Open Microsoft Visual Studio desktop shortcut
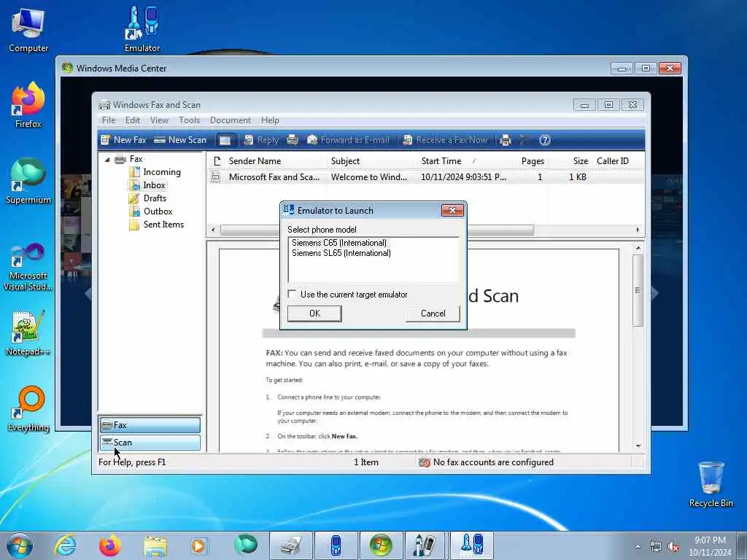 (28, 267)
